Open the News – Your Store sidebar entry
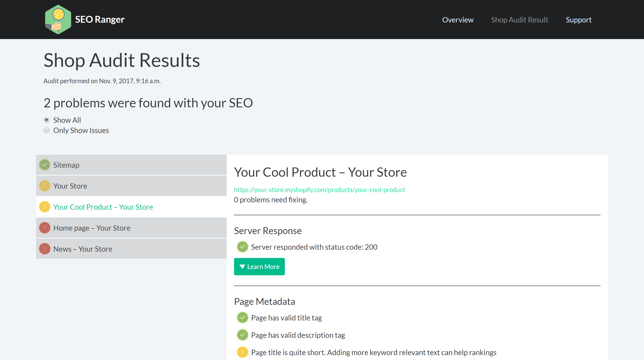644x360 pixels. pos(131,249)
